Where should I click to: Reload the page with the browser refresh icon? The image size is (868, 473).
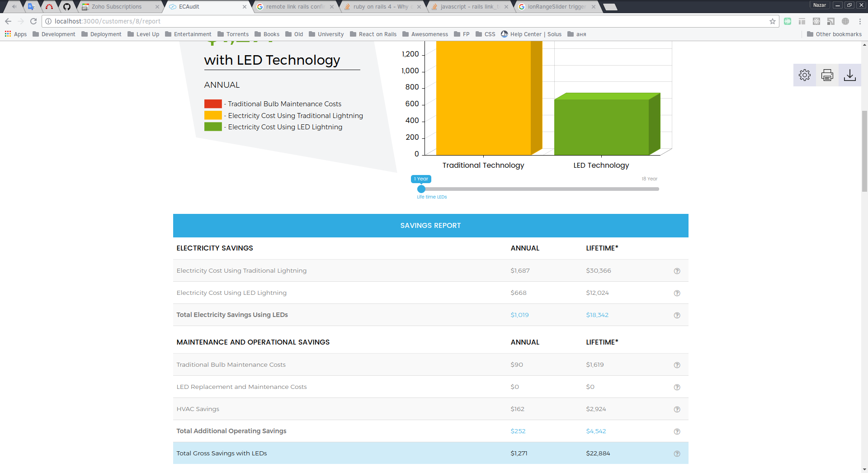click(33, 21)
